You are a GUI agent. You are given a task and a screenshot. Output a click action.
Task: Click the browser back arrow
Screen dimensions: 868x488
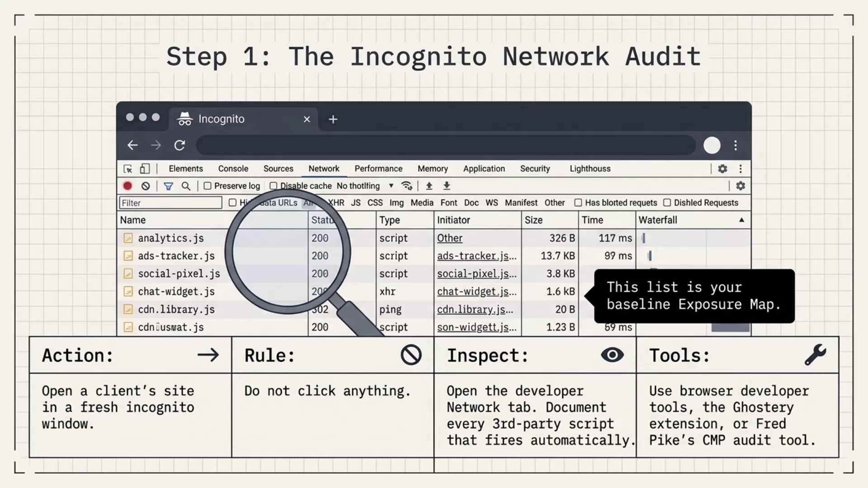pos(132,145)
